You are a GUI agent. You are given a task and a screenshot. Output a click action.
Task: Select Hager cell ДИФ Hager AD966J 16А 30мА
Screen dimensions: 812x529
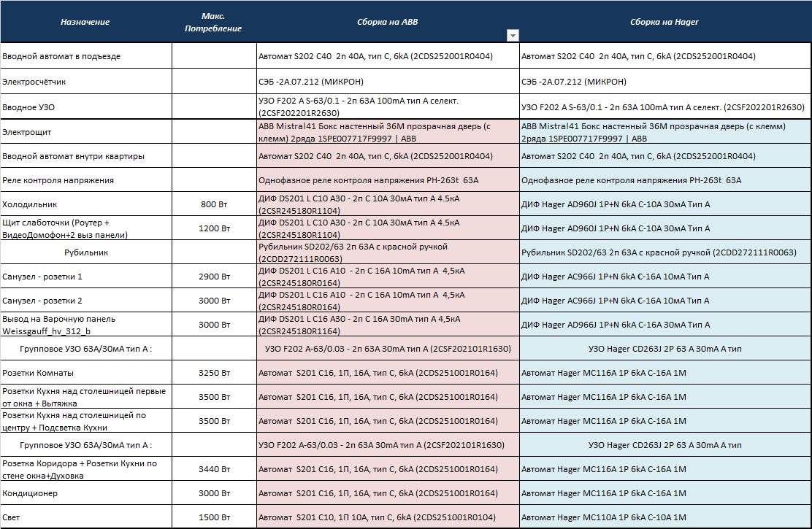click(x=665, y=325)
